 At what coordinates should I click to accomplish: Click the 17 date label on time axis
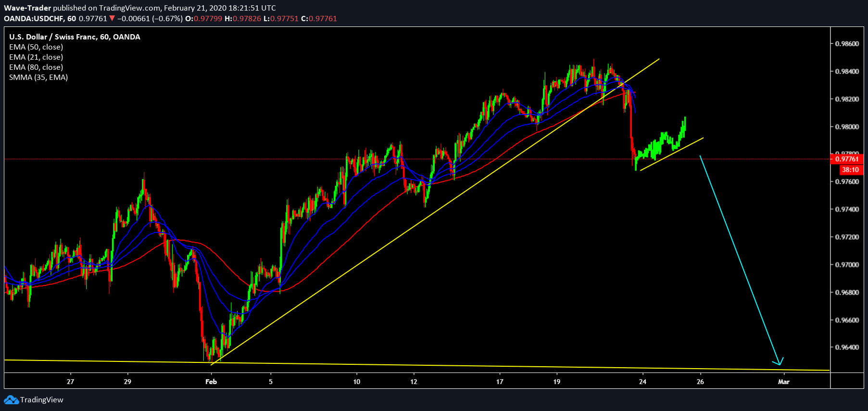pos(500,382)
